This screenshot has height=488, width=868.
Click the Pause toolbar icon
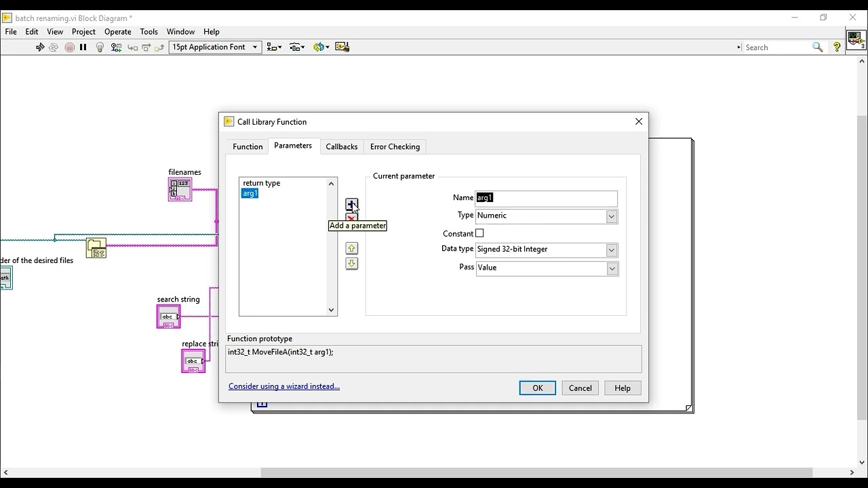83,47
